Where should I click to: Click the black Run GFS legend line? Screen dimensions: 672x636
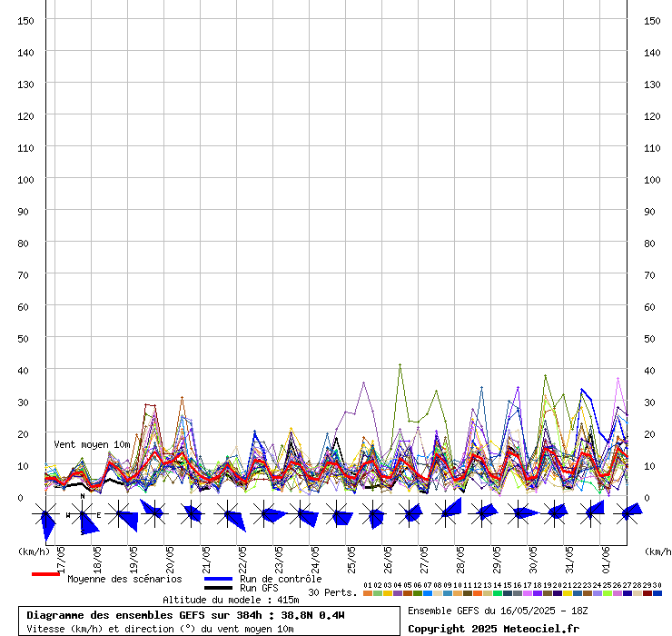tap(218, 588)
